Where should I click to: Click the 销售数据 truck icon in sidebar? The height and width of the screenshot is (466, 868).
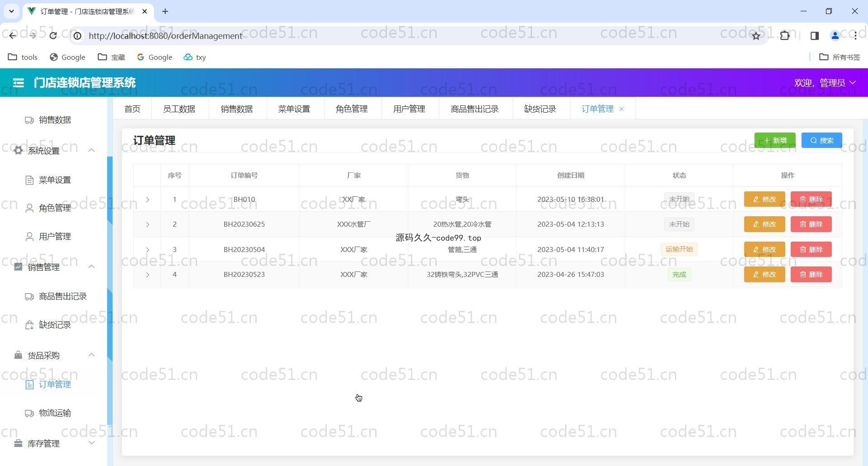coord(29,120)
